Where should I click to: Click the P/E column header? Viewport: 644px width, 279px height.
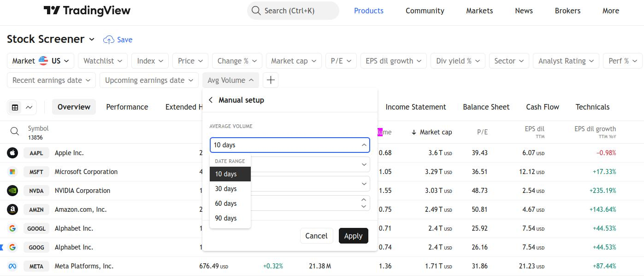482,132
